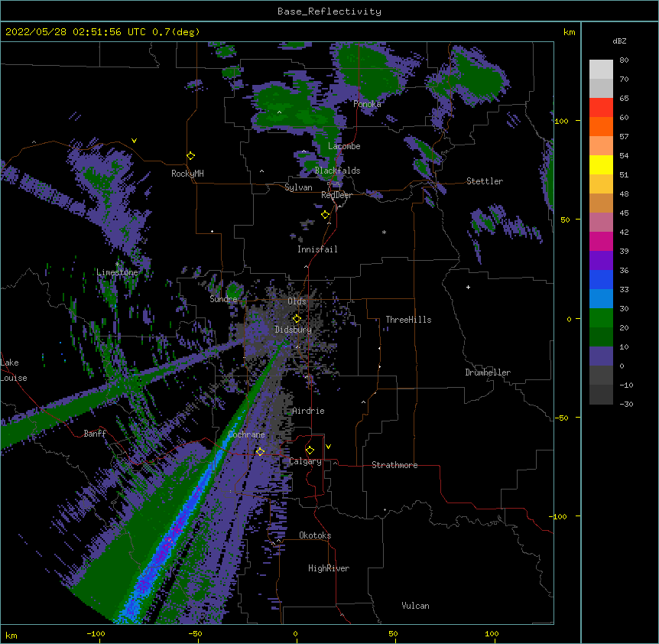659x644 pixels.
Task: Select the bright yellow swatch in the dBZ legend
Action: pos(601,164)
